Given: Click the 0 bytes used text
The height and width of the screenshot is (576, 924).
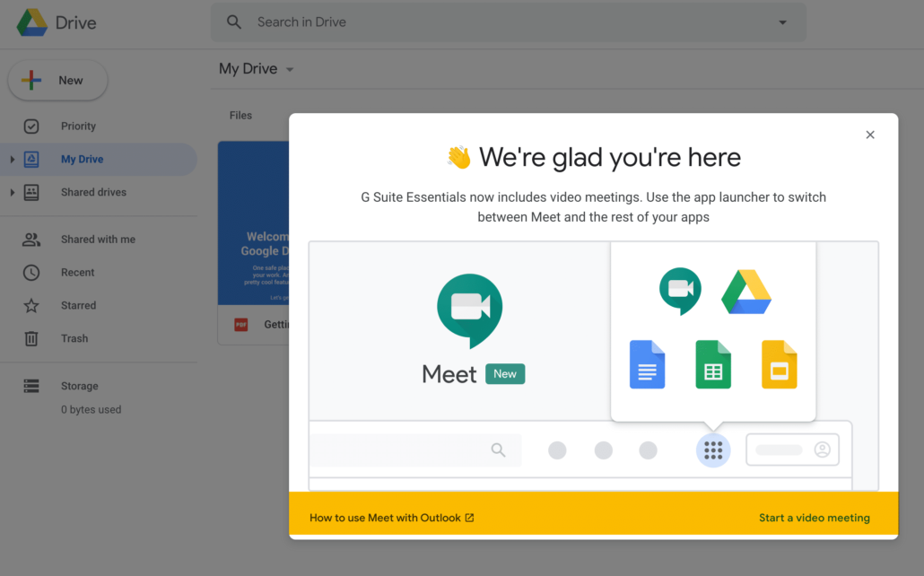Looking at the screenshot, I should (x=91, y=410).
